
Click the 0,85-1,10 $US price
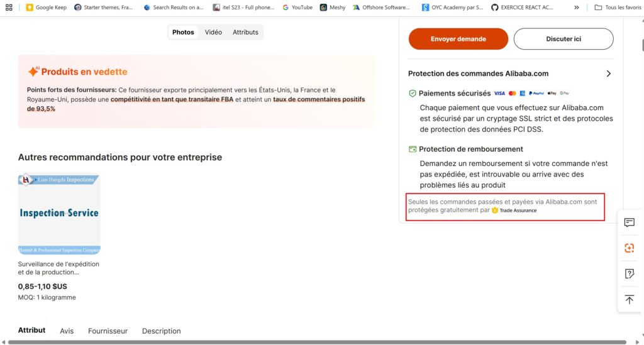pos(42,287)
